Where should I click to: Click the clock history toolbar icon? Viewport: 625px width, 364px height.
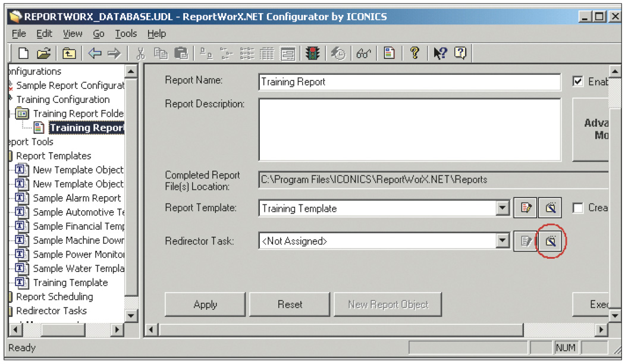[x=338, y=53]
